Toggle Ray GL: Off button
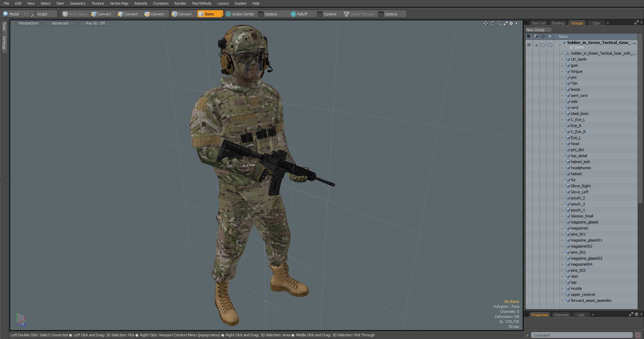Viewport: 644px width, 339px height. 95,23
